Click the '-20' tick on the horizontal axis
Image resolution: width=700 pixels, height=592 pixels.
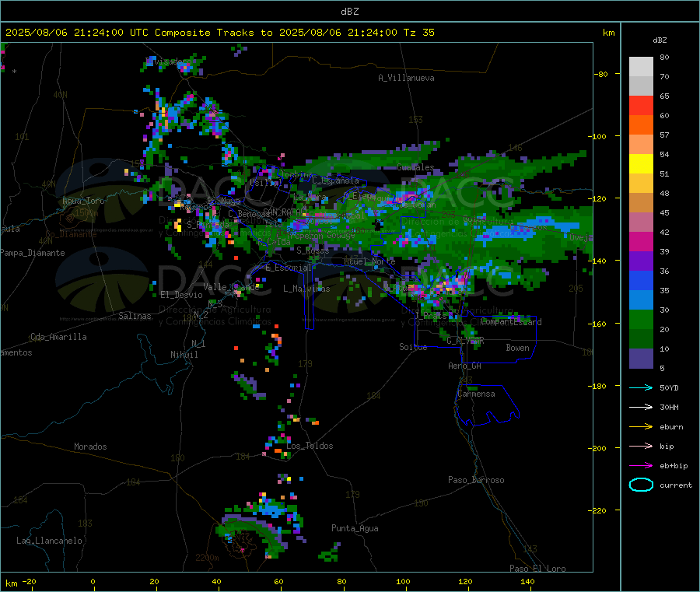pos(29,582)
